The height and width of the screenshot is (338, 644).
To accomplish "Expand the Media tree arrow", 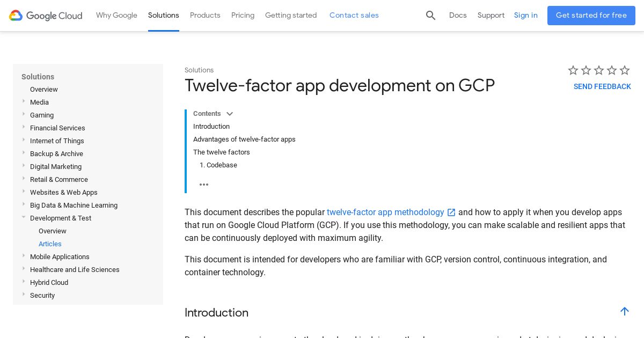I will pos(24,101).
